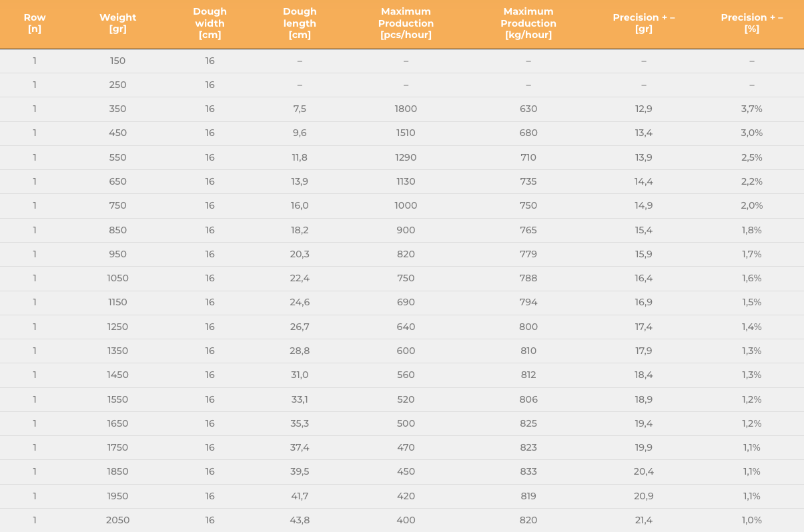Click the 3,7% precision cell
Viewport: 804px width, 532px height.
tap(752, 109)
